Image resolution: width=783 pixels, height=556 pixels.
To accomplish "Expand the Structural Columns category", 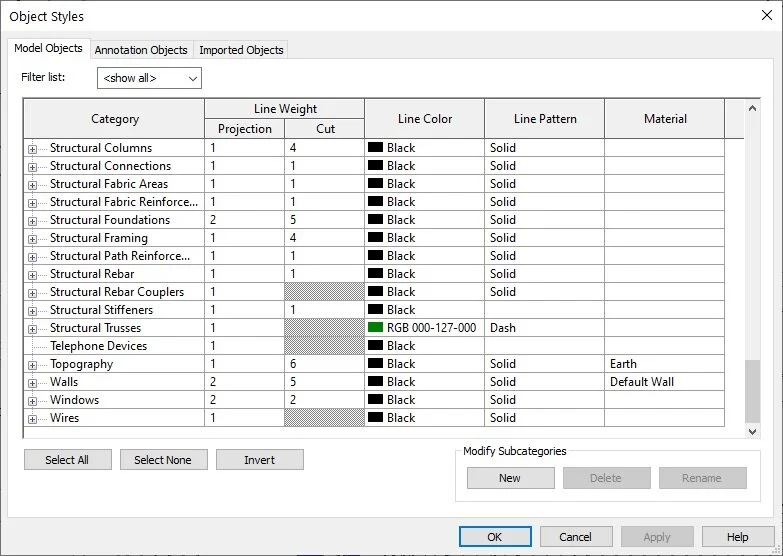I will [x=32, y=149].
